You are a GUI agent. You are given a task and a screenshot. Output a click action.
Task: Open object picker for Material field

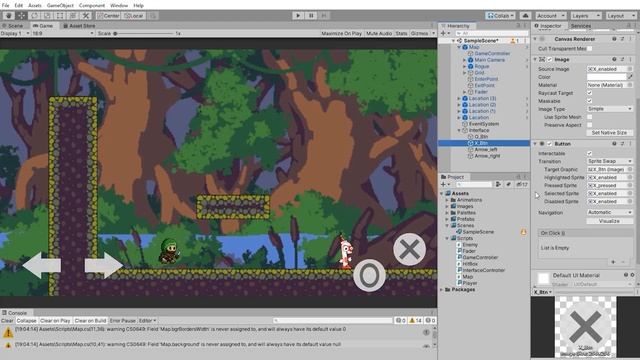[630, 85]
